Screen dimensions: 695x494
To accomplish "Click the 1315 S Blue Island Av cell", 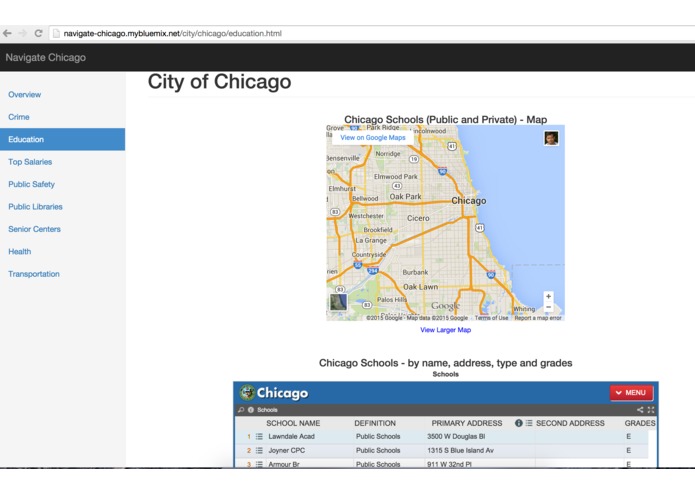I will click(x=461, y=450).
